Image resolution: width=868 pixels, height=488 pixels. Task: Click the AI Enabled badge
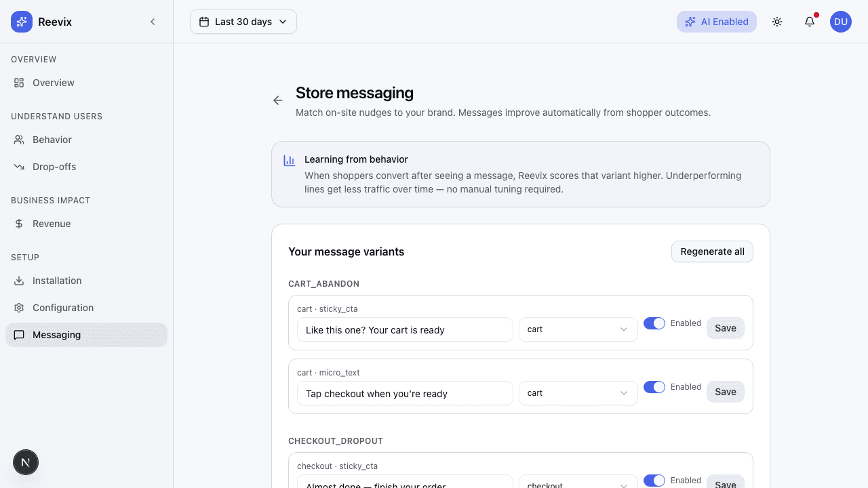click(x=716, y=21)
